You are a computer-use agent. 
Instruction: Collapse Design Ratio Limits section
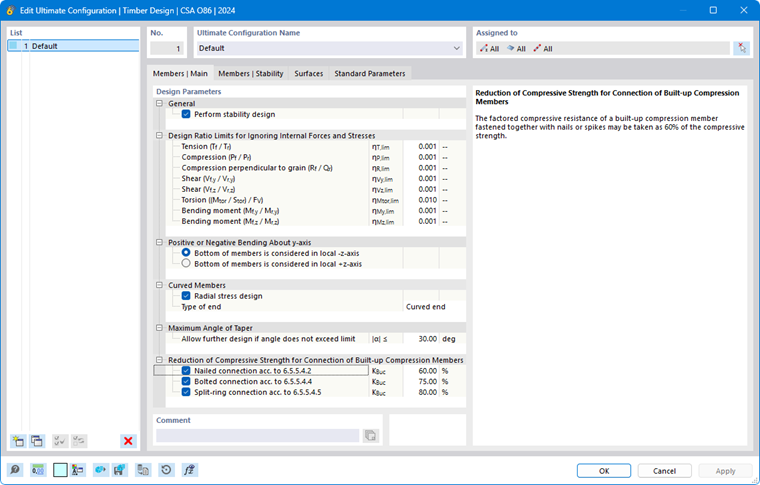click(x=159, y=136)
